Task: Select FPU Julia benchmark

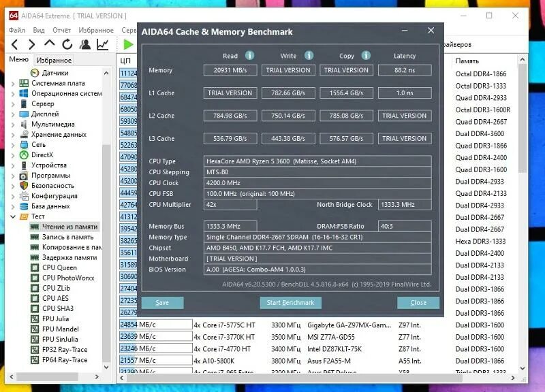Action: pos(55,318)
